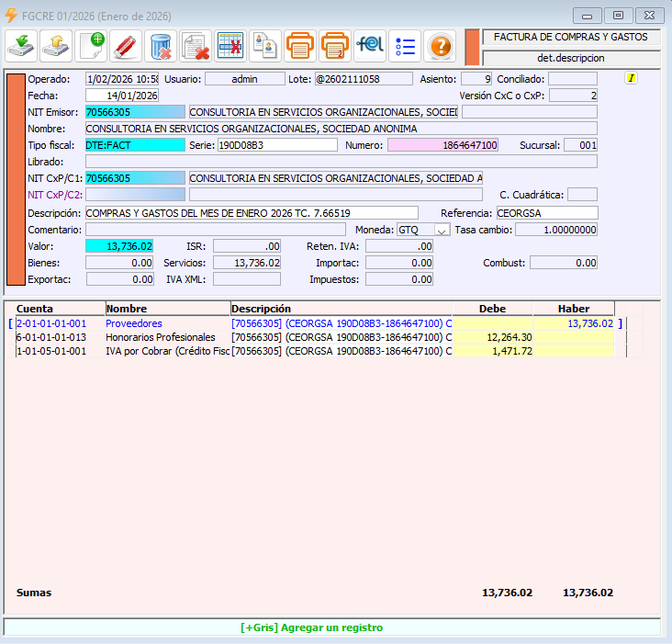Click the red pencil edit icon

[x=126, y=45]
